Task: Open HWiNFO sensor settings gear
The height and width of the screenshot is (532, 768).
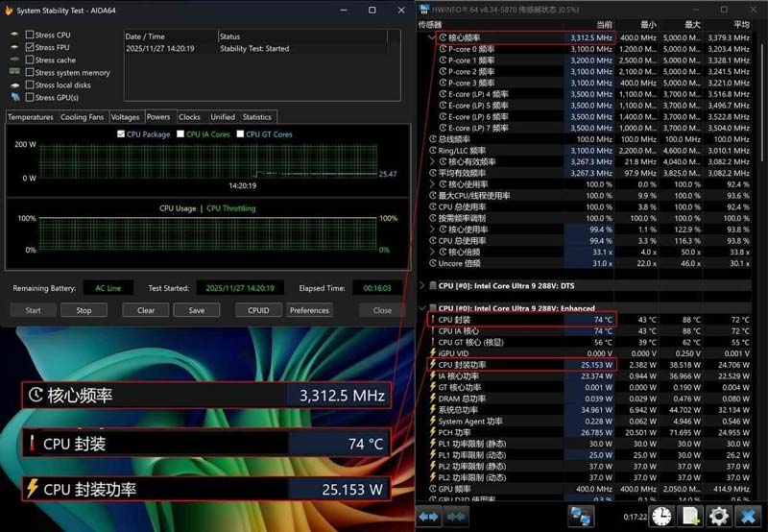Action: pos(718,517)
